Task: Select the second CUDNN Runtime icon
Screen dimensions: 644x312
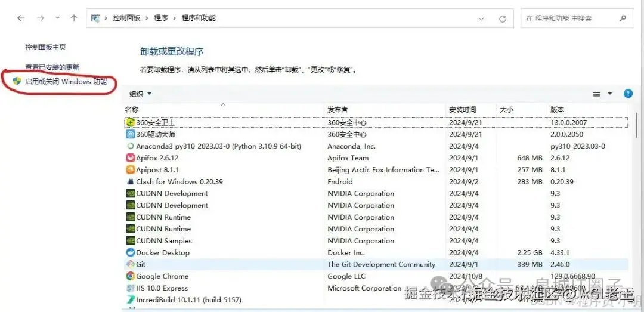Action: [130, 229]
